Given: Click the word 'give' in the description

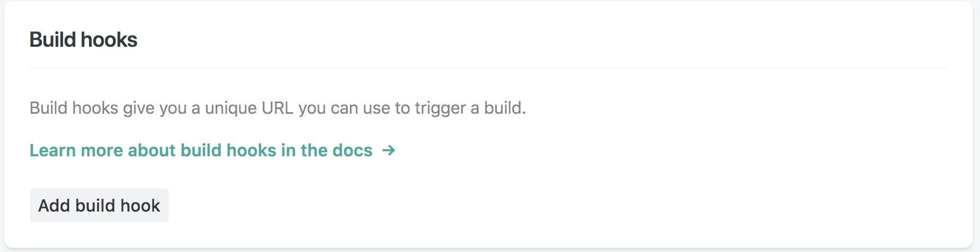Looking at the screenshot, I should [139, 108].
